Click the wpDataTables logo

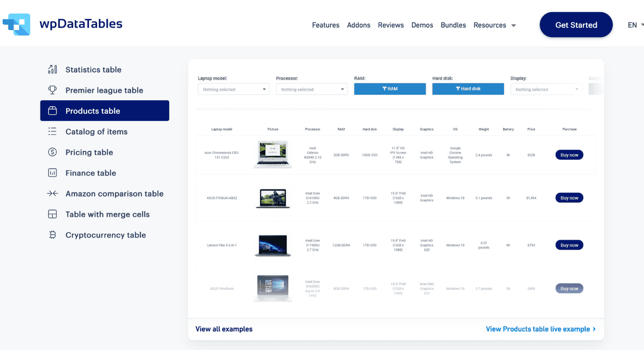[63, 24]
